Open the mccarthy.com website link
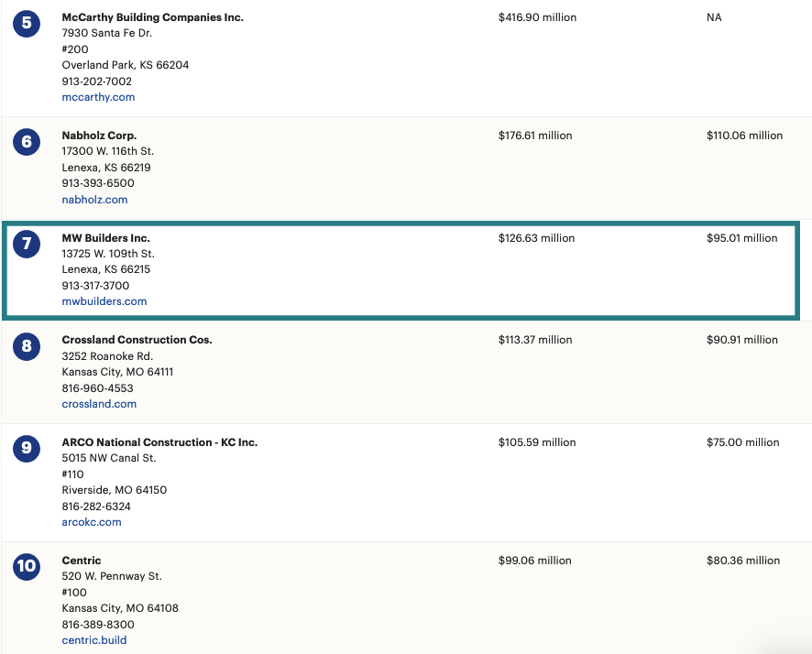The height and width of the screenshot is (654, 812). [x=98, y=97]
